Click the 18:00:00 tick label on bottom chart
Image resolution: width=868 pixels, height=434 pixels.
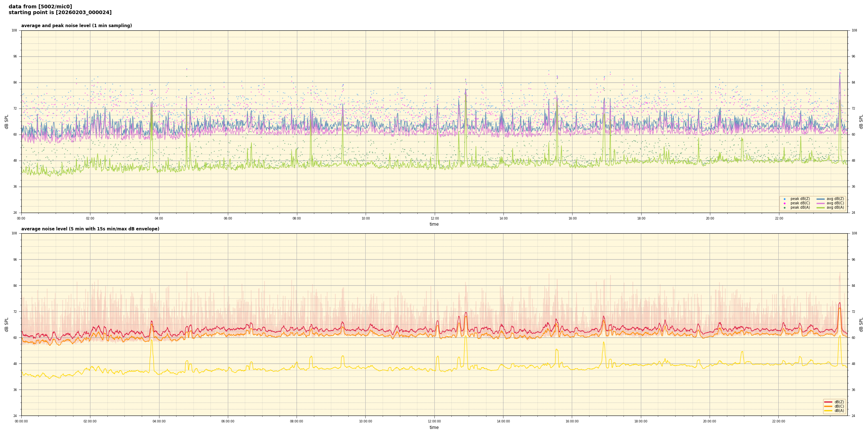click(641, 421)
